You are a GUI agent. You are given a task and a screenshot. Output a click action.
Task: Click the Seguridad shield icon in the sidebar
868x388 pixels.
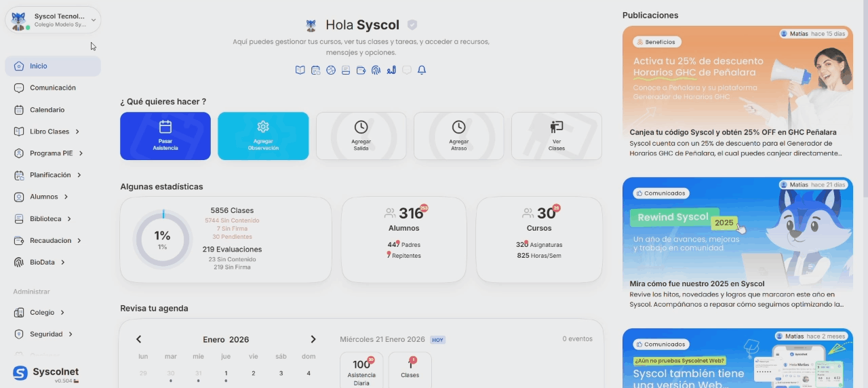point(19,334)
